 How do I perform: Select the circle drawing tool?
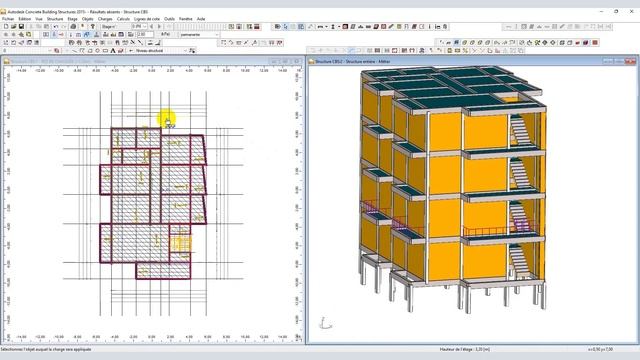[x=98, y=51]
